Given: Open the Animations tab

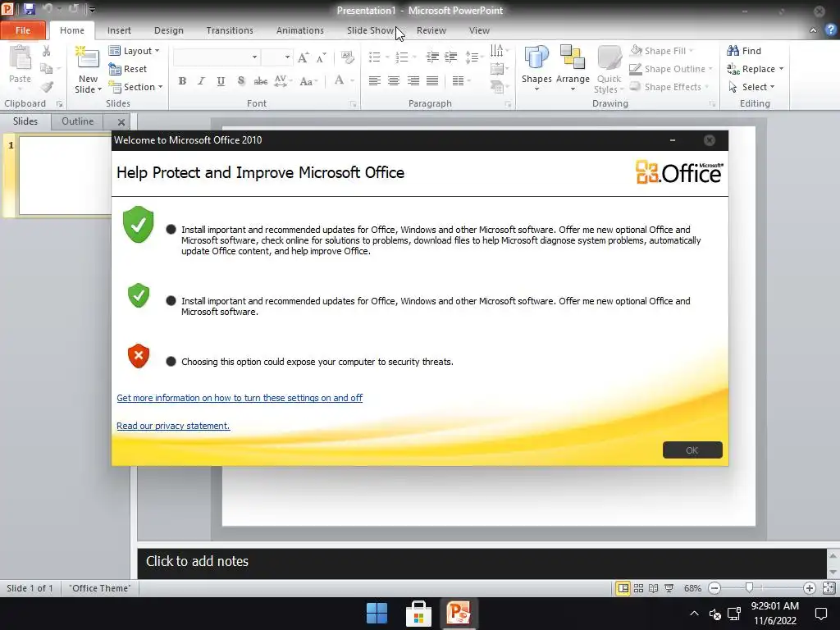Looking at the screenshot, I should (300, 30).
